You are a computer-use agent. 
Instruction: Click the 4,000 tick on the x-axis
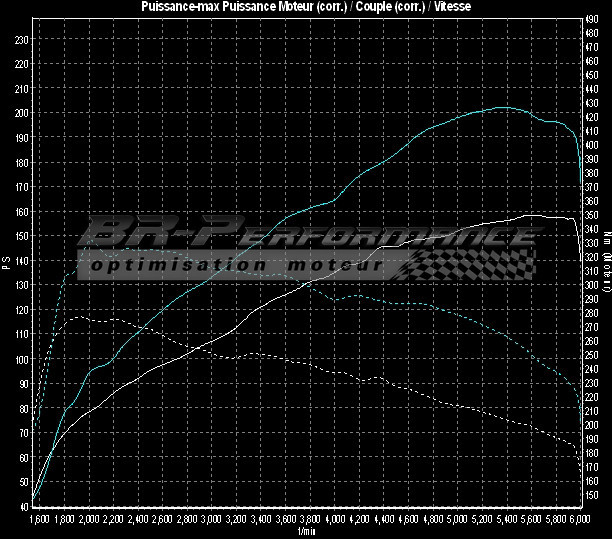pyautogui.click(x=335, y=521)
